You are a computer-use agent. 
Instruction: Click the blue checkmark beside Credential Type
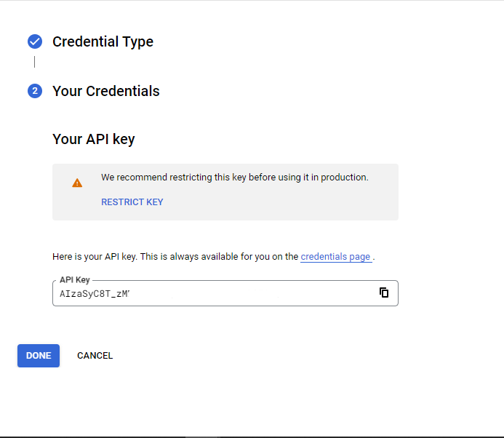[35, 41]
